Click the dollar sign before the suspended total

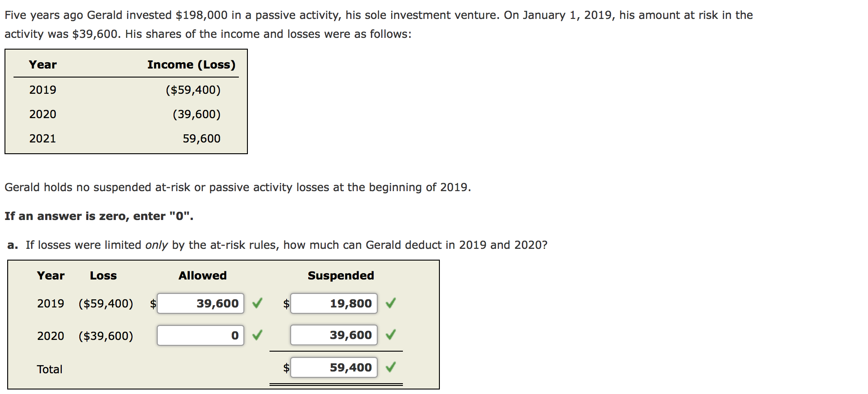tap(286, 367)
